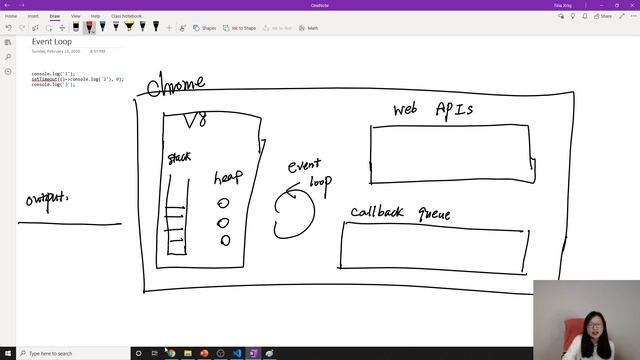Click the Back arrow in title bar
Image resolution: width=640 pixels, height=360 pixels.
(x=7, y=5)
